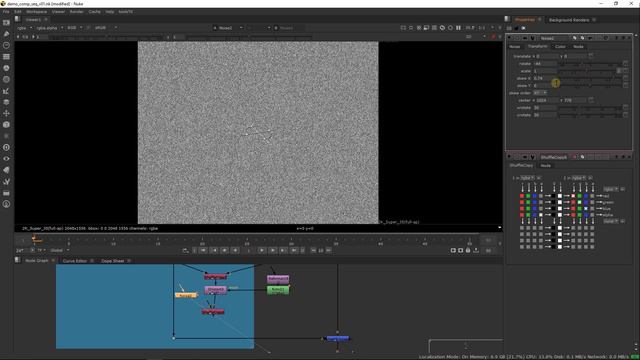The width and height of the screenshot is (640, 360).
Task: Open the Time nodes toolbar menu
Action: pyautogui.click(x=6, y=45)
